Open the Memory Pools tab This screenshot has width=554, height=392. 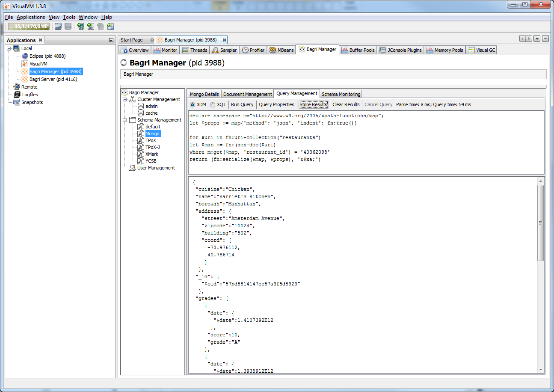[445, 50]
